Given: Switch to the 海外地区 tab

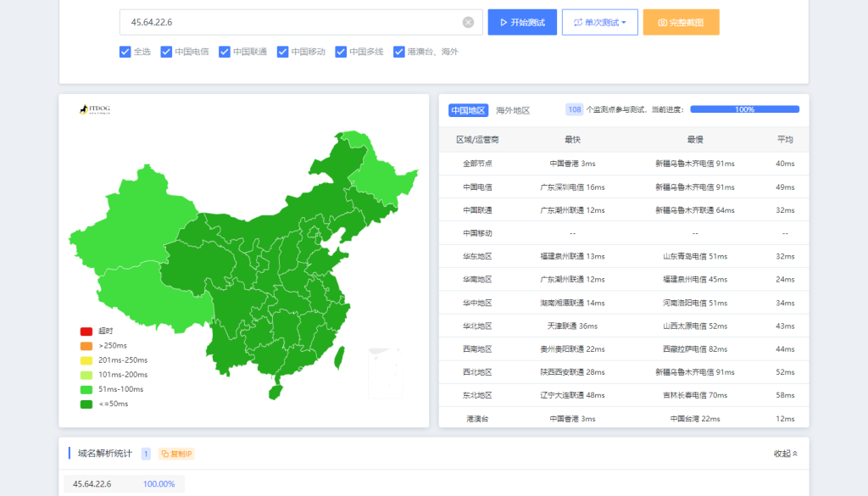Looking at the screenshot, I should tap(513, 110).
